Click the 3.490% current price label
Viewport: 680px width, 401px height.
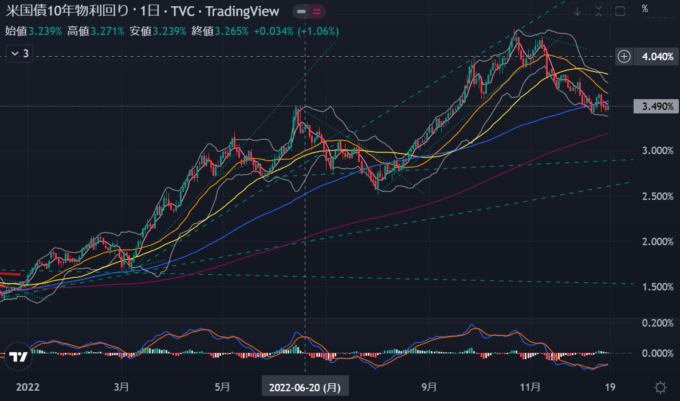pos(656,106)
